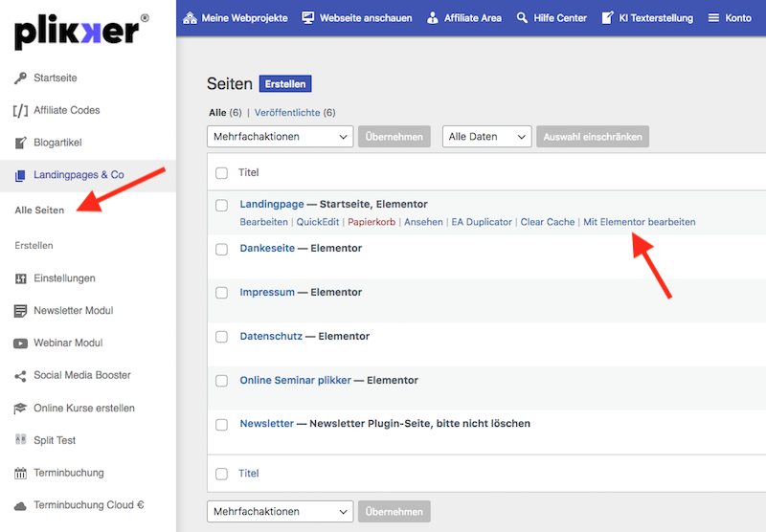The height and width of the screenshot is (532, 766).
Task: Click the Terminbuchung Cloud icon
Action: pos(20,505)
